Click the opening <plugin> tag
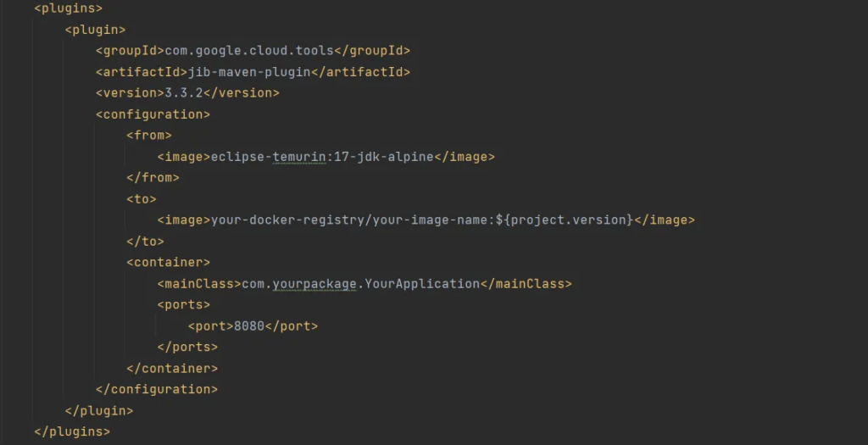This screenshot has height=445, width=868. pos(95,30)
